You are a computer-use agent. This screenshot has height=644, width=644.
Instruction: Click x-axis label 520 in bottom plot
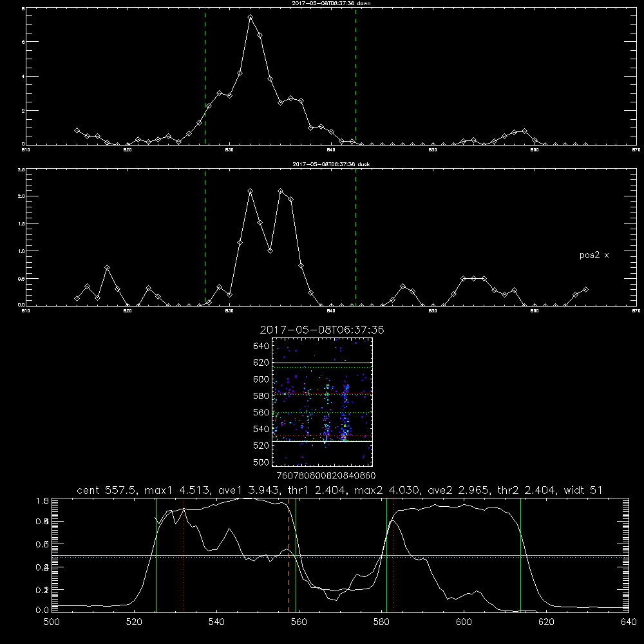[x=134, y=622]
